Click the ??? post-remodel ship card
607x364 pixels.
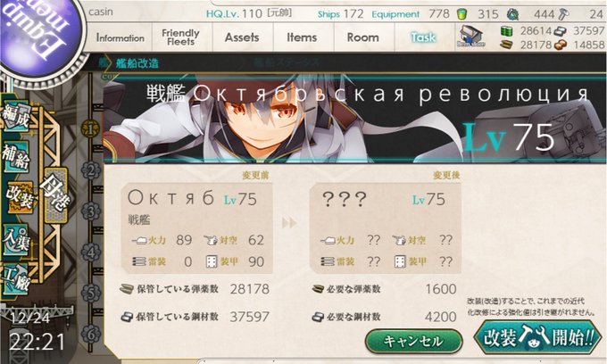[x=386, y=228]
